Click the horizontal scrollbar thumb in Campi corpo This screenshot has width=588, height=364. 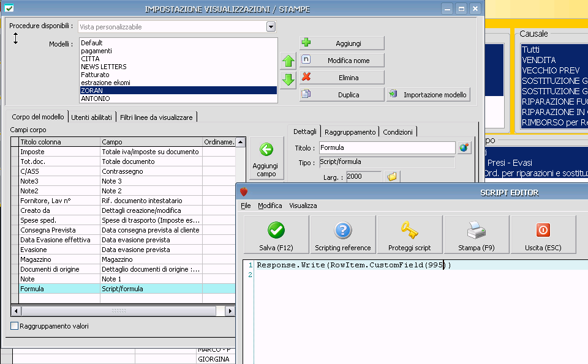coord(118,311)
